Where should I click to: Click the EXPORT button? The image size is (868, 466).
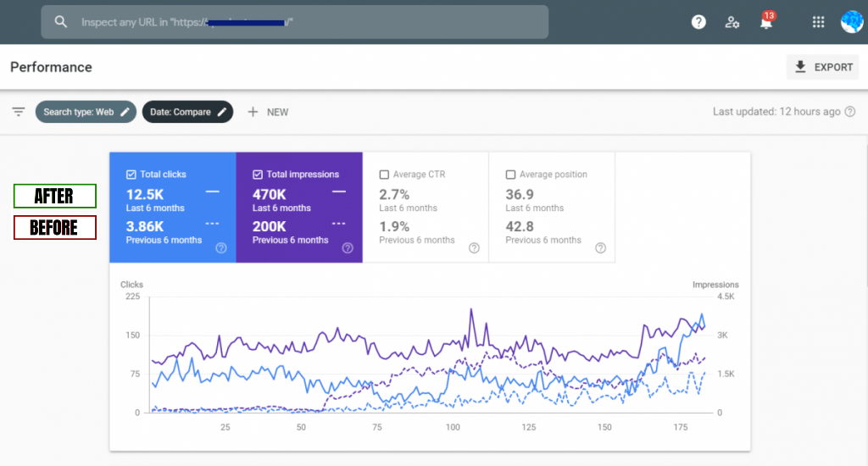click(x=822, y=67)
